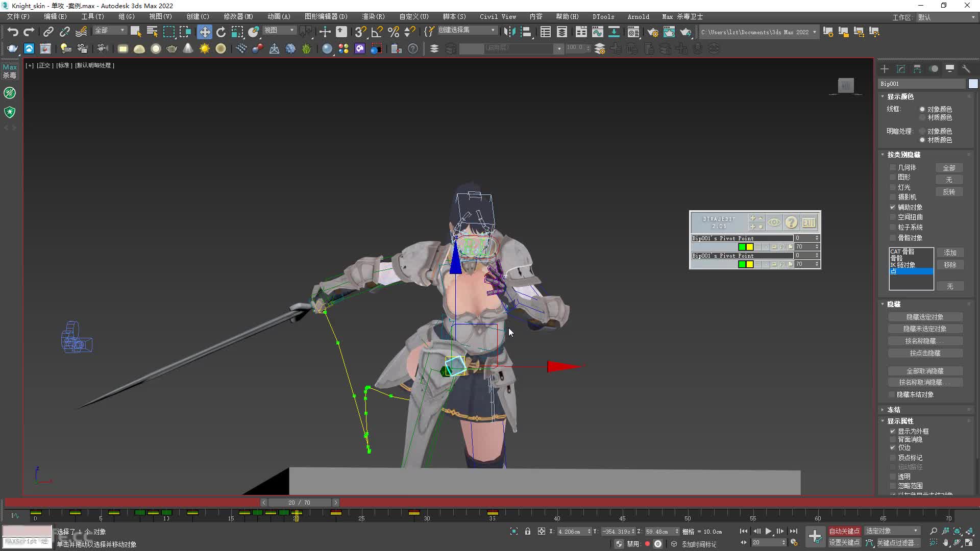Open the Create panel plus tab
The image size is (980, 551).
pyautogui.click(x=885, y=69)
